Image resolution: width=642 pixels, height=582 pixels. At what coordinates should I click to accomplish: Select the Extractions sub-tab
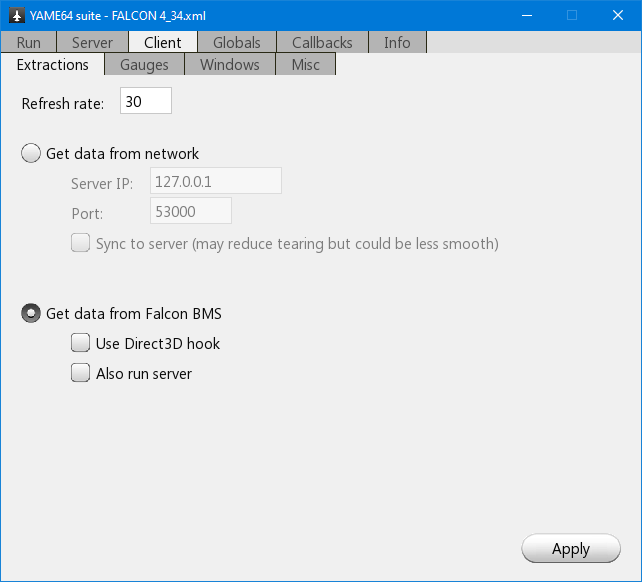[x=52, y=65]
